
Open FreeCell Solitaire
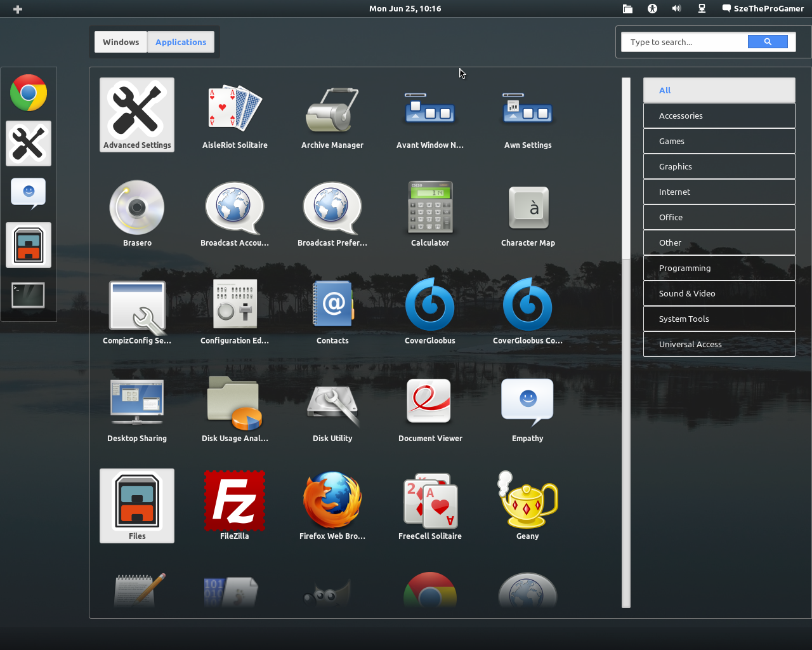tap(430, 506)
